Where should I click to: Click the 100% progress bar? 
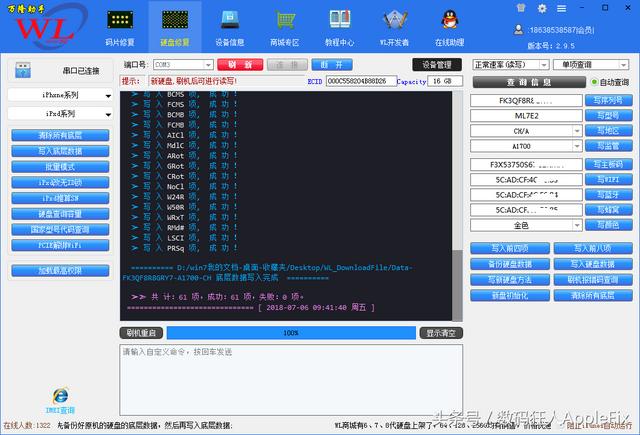(x=291, y=333)
